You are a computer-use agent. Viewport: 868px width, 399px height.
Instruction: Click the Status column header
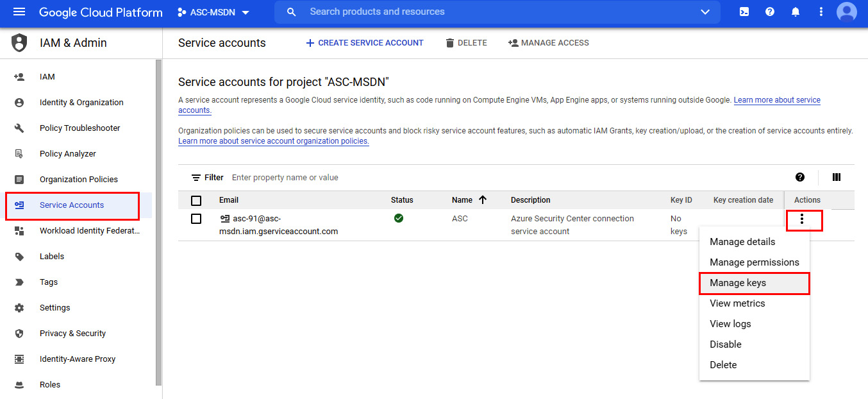tap(402, 200)
